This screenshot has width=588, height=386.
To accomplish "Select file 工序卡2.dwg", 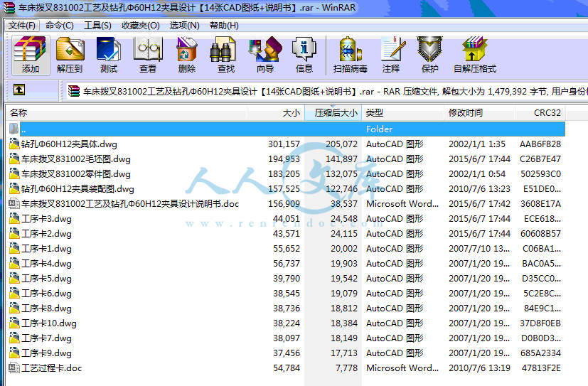I will point(46,233).
